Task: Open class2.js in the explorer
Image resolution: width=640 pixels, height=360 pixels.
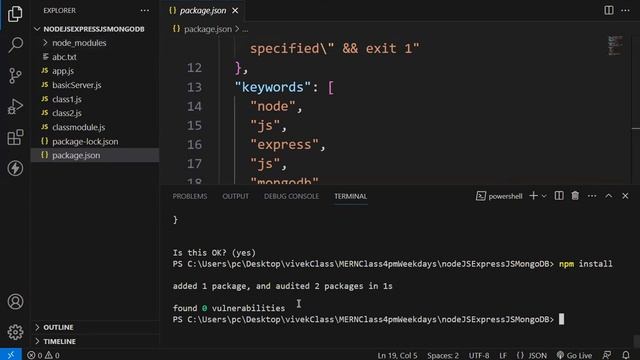Action: point(67,113)
